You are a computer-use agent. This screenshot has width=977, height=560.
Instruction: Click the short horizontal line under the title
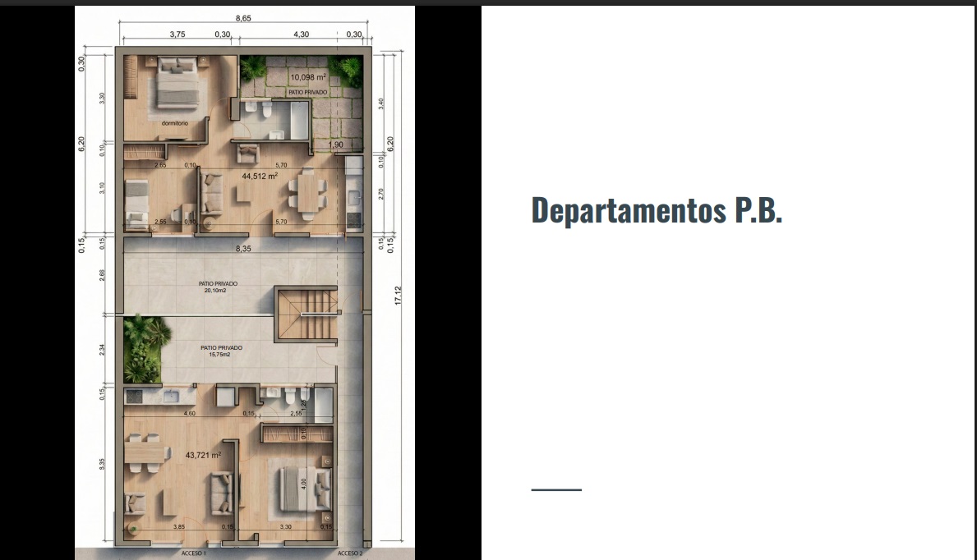[556, 489]
